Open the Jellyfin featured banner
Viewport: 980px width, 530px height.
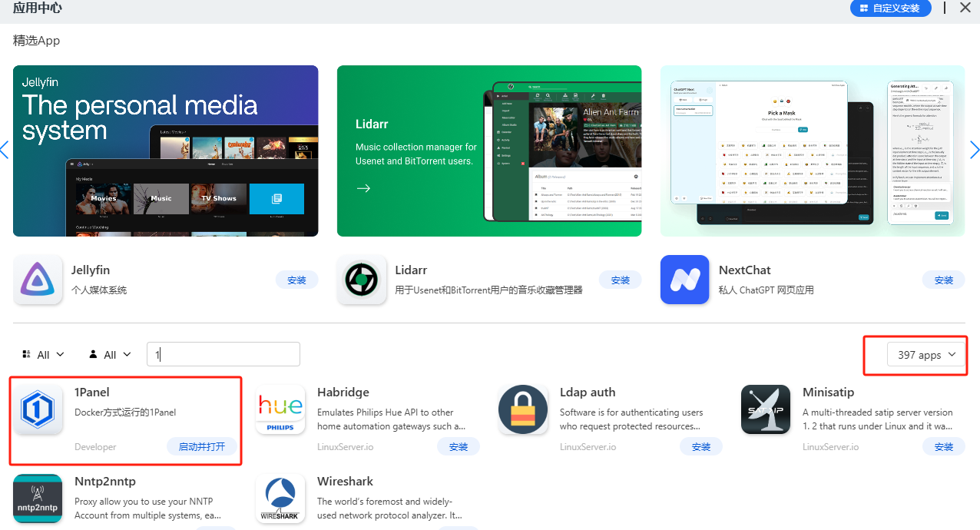click(166, 151)
